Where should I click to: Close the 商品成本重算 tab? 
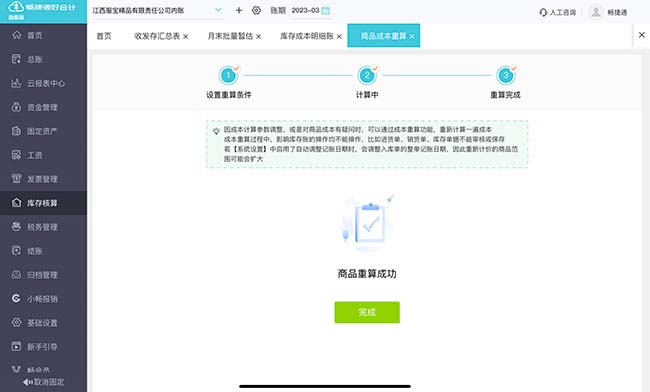[x=412, y=36]
